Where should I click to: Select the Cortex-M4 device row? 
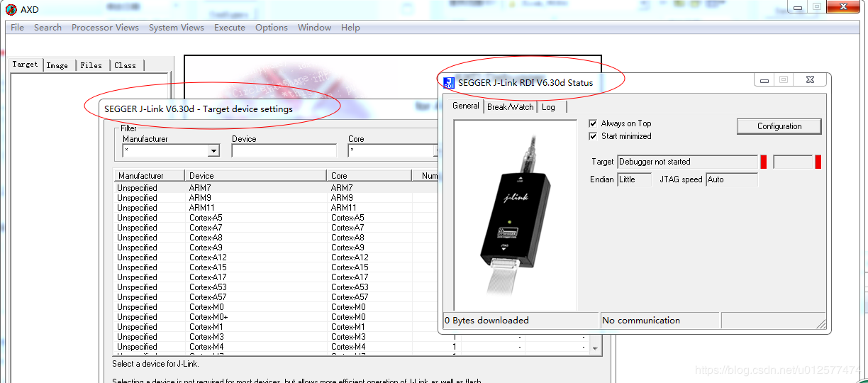pos(351,347)
